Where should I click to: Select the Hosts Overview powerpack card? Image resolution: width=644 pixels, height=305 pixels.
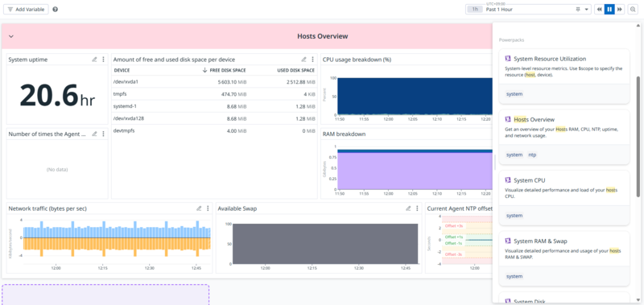564,137
